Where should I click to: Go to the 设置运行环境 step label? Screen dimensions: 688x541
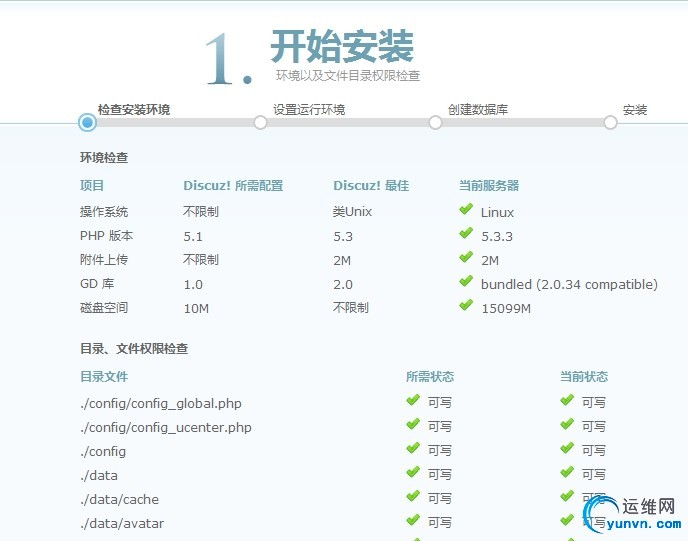309,110
